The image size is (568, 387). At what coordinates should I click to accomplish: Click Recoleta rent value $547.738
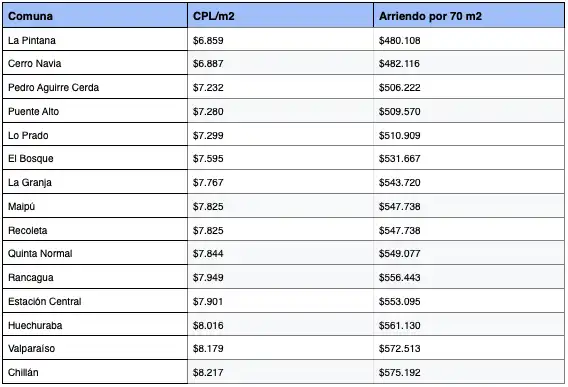click(400, 230)
